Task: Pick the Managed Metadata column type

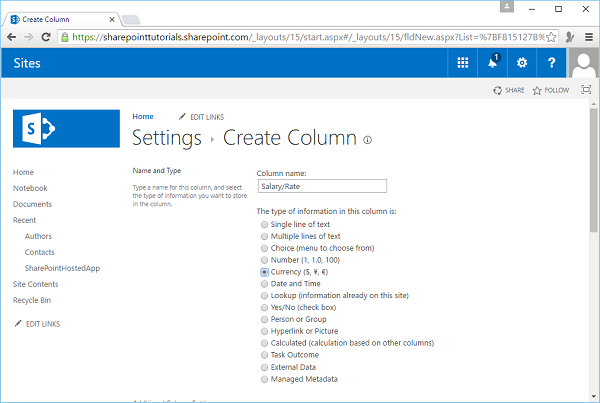Action: click(264, 379)
